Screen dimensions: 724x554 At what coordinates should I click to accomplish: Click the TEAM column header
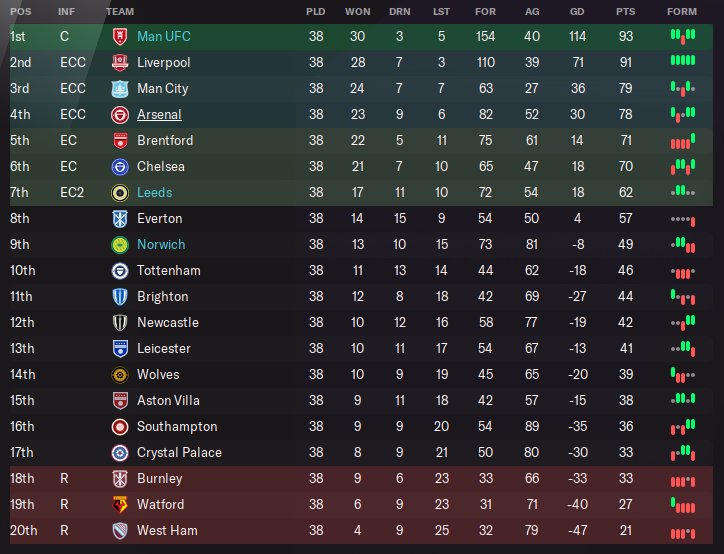pyautogui.click(x=120, y=11)
